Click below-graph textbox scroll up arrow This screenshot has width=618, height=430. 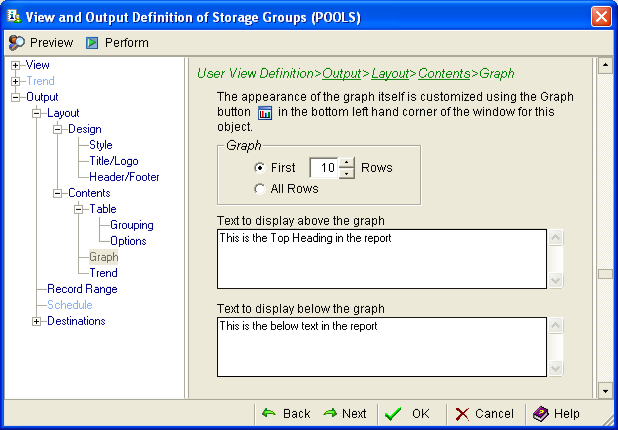tap(555, 325)
